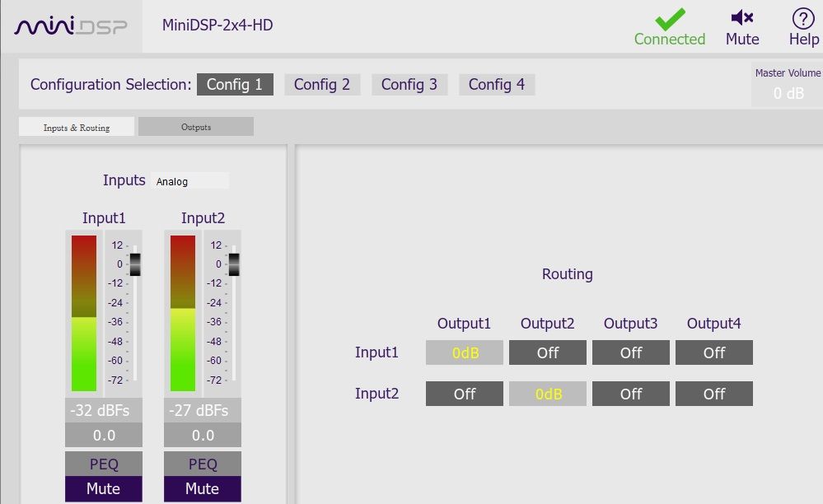Click the Output1 column header
The width and height of the screenshot is (823, 504).
[x=464, y=323]
